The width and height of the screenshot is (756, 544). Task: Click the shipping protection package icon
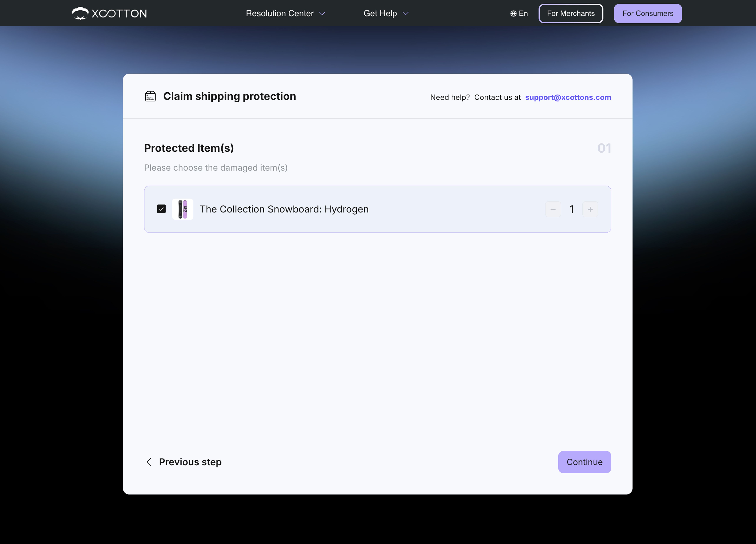(x=150, y=96)
